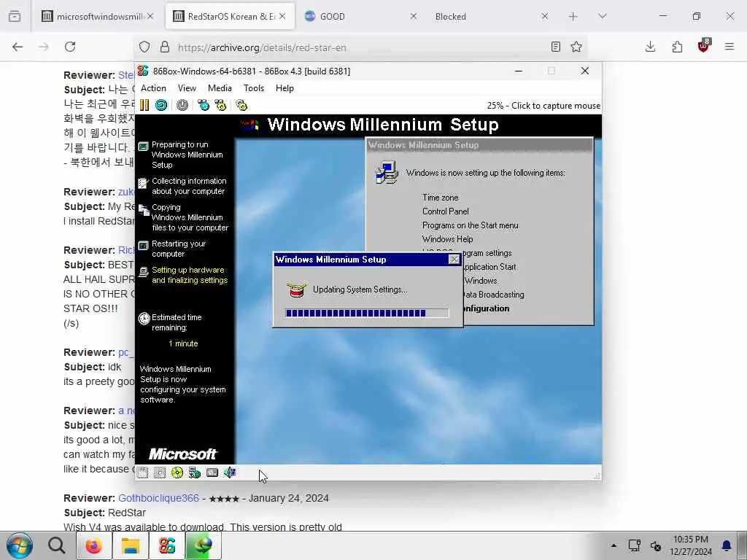Close the microsoftwindowsmill tab

(150, 16)
